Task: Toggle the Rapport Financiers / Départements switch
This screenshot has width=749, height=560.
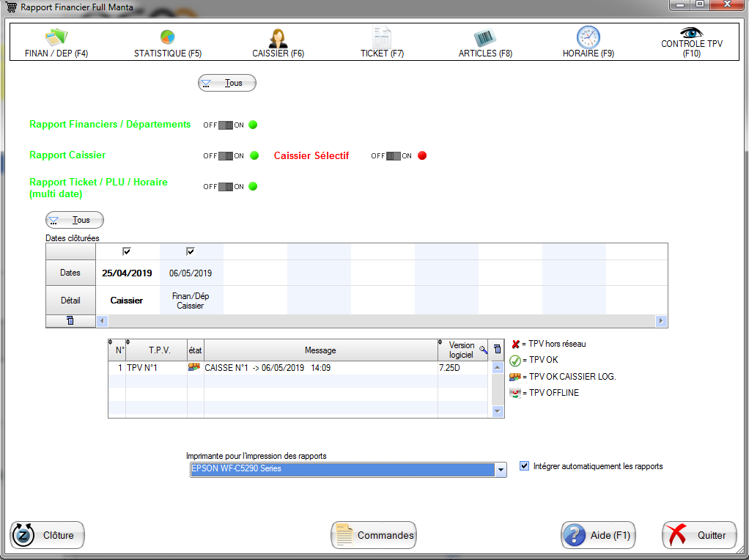Action: [226, 125]
